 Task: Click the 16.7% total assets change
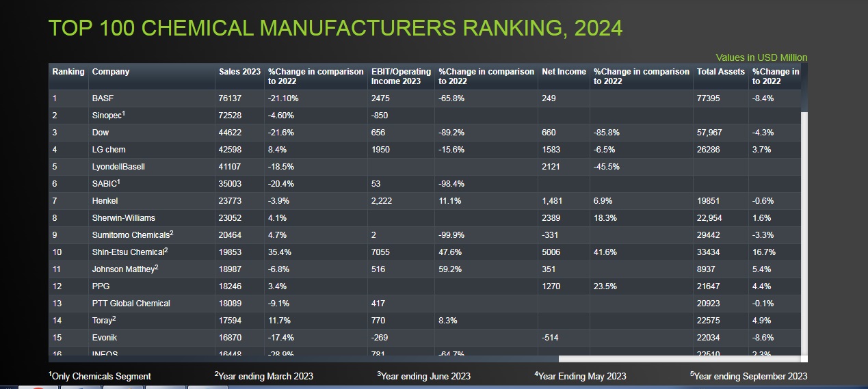[764, 252]
